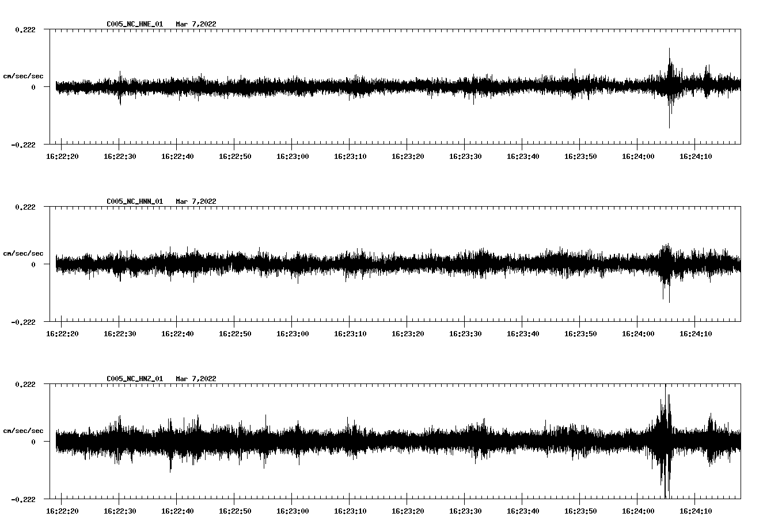Click the cm/sec/sec unit label on the HNN plot
This screenshot has width=782, height=532.
pos(23,253)
